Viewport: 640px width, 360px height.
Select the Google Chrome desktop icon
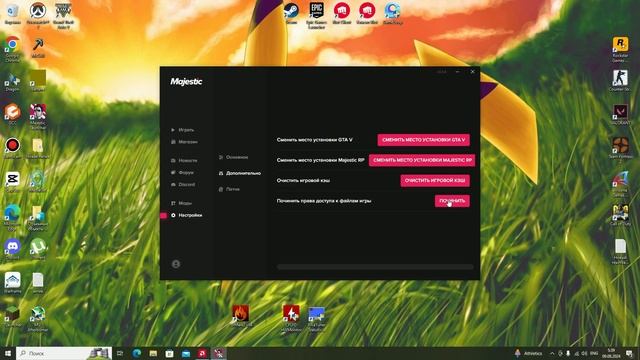[x=12, y=49]
